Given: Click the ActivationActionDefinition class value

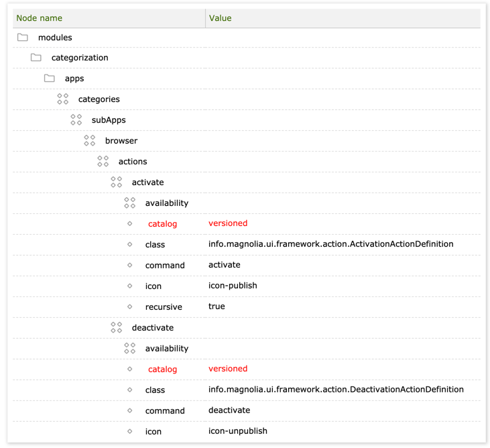Looking at the screenshot, I should (330, 244).
